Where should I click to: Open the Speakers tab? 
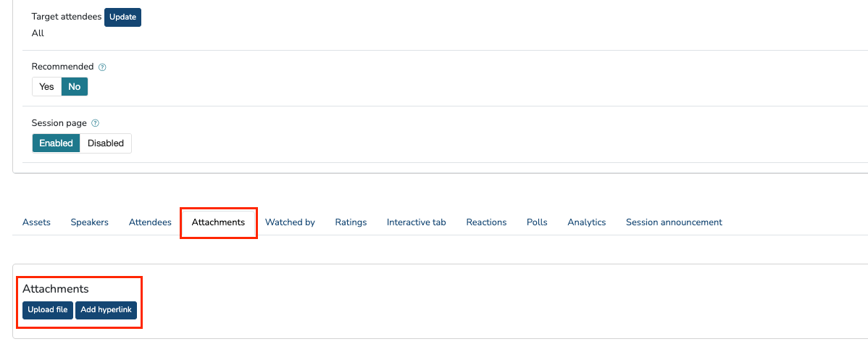click(89, 222)
